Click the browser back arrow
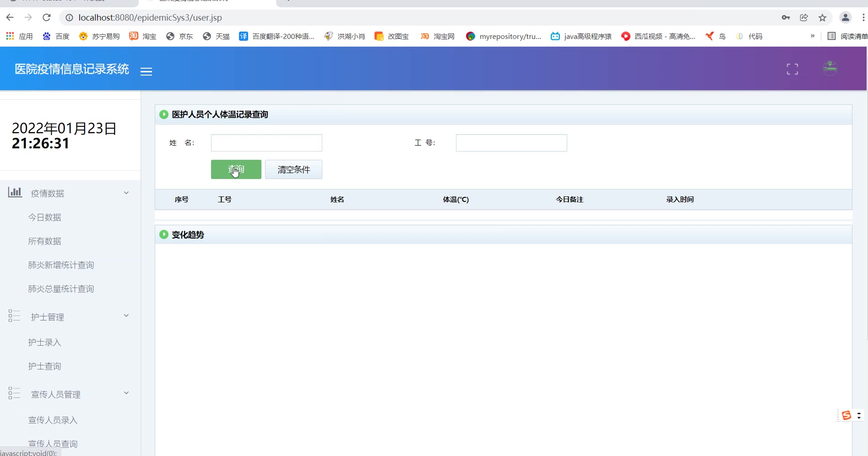This screenshot has width=868, height=456. (x=10, y=17)
